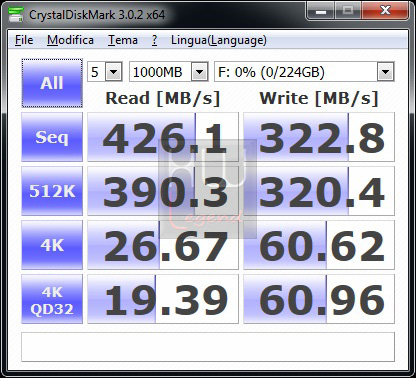Open the Lingua(Language) menu
The height and width of the screenshot is (378, 416).
pos(219,40)
